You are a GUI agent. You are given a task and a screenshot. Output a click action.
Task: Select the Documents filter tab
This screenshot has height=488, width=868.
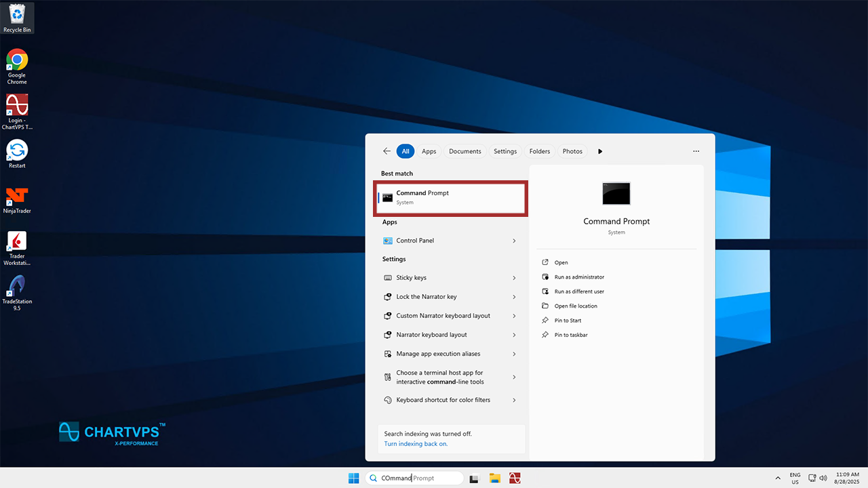(465, 151)
